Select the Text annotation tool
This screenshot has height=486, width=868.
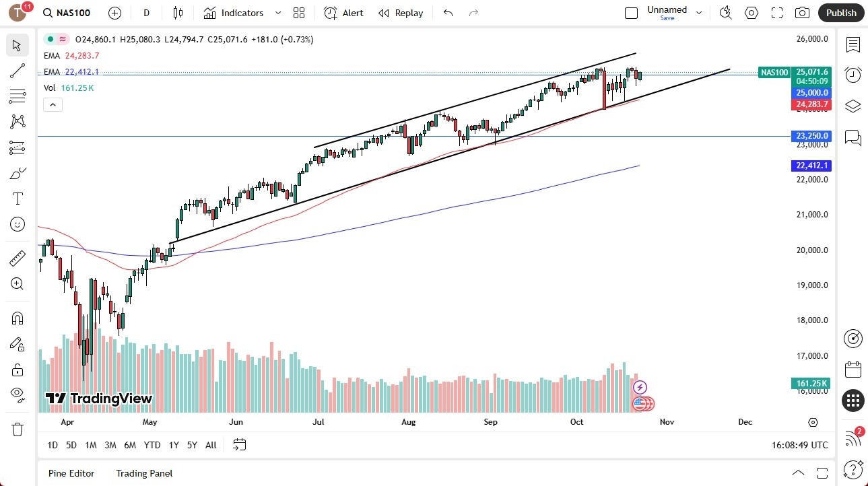17,198
